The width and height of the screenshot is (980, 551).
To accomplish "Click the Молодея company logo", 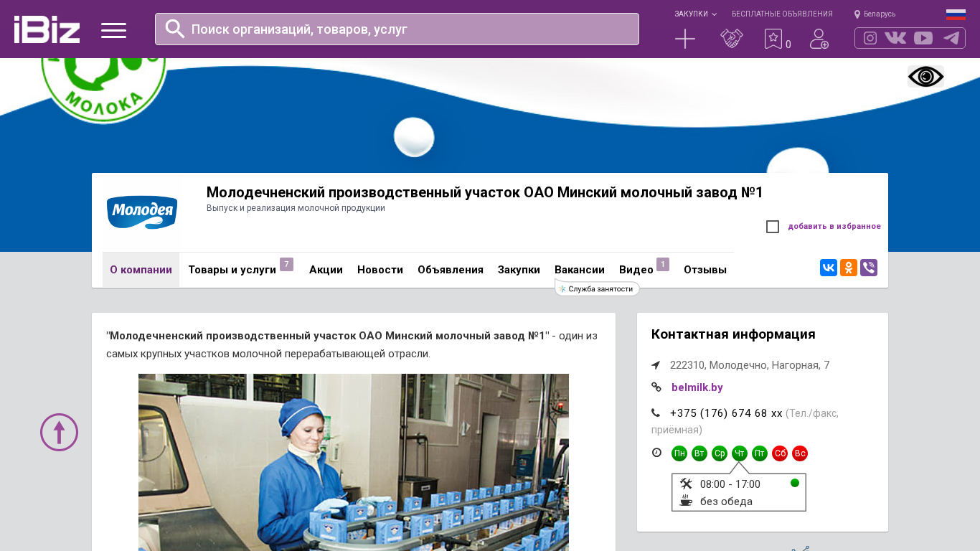I will pyautogui.click(x=142, y=212).
